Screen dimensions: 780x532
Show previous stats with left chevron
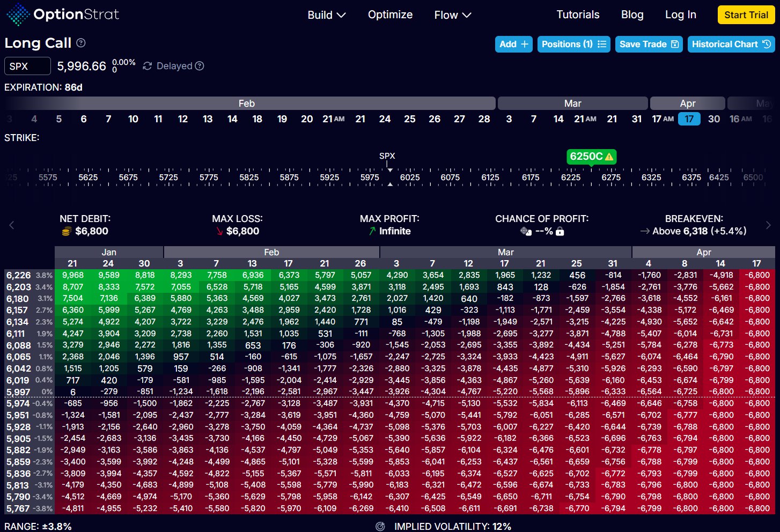(x=12, y=225)
